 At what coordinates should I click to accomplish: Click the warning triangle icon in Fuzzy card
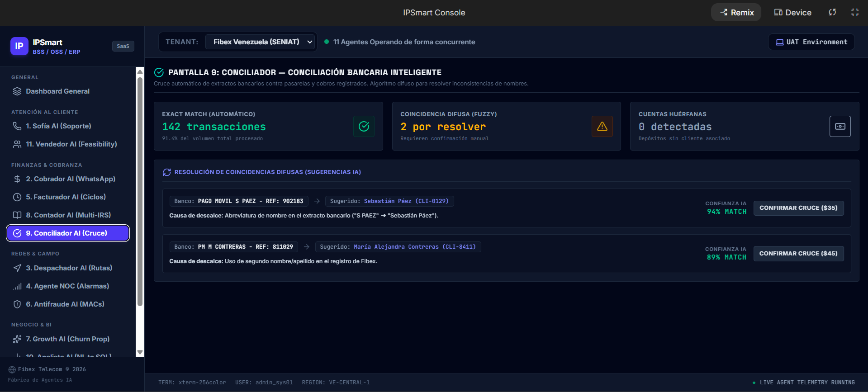coord(602,126)
